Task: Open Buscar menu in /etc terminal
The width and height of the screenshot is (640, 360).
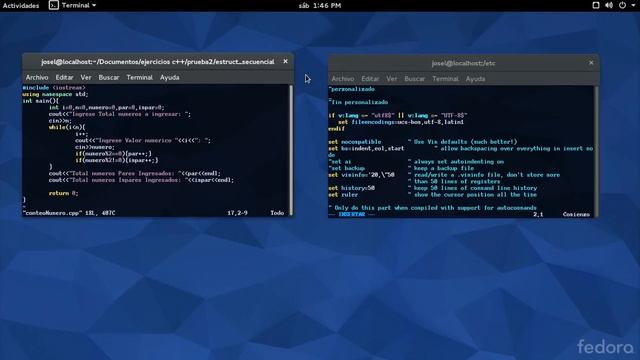Action: tap(414, 78)
